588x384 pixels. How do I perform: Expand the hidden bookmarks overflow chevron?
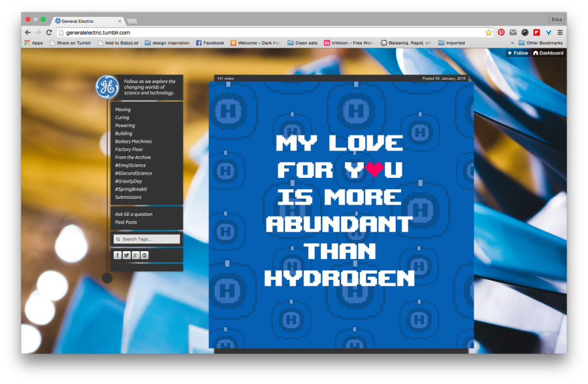[512, 43]
